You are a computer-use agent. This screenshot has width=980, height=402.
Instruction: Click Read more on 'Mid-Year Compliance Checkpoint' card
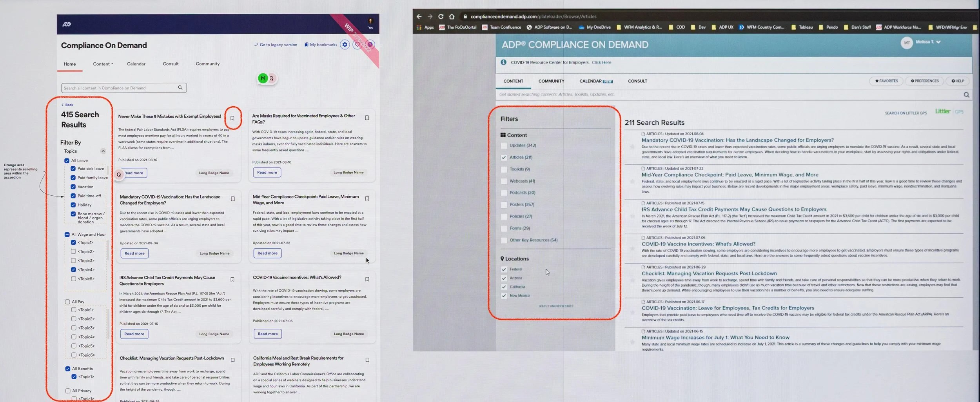click(x=267, y=253)
